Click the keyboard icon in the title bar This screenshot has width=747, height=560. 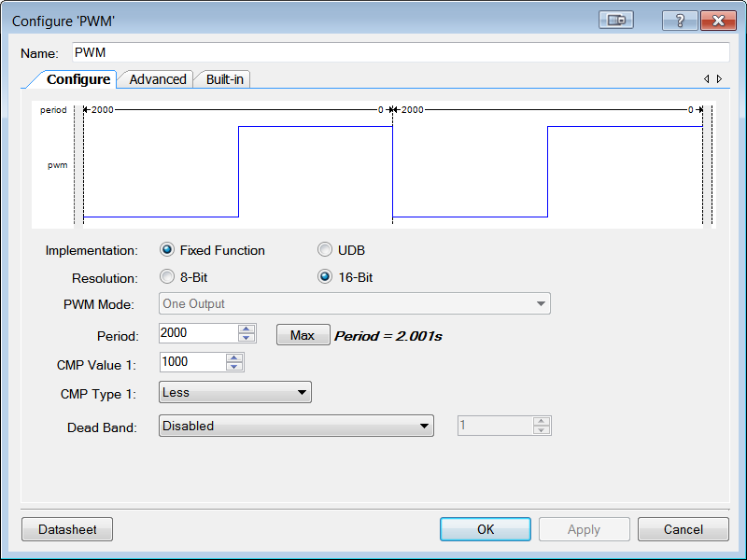616,20
